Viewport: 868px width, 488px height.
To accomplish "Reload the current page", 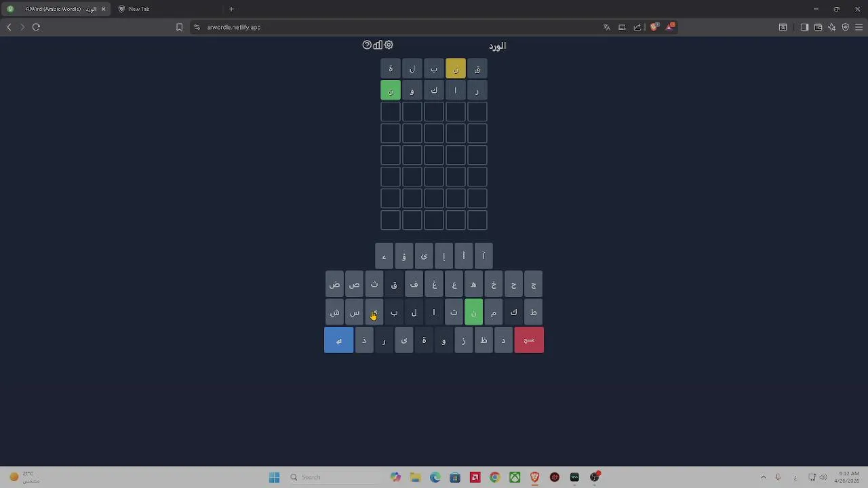I will [36, 27].
